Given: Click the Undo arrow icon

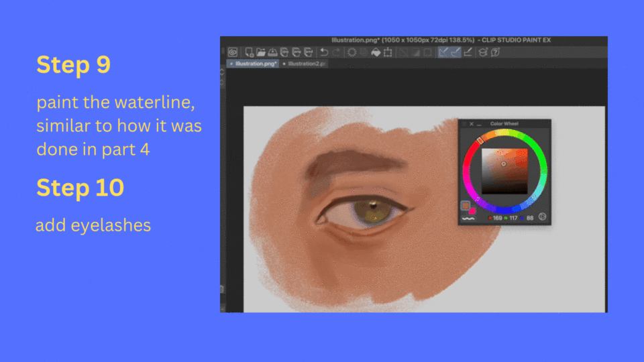Looking at the screenshot, I should 324,52.
